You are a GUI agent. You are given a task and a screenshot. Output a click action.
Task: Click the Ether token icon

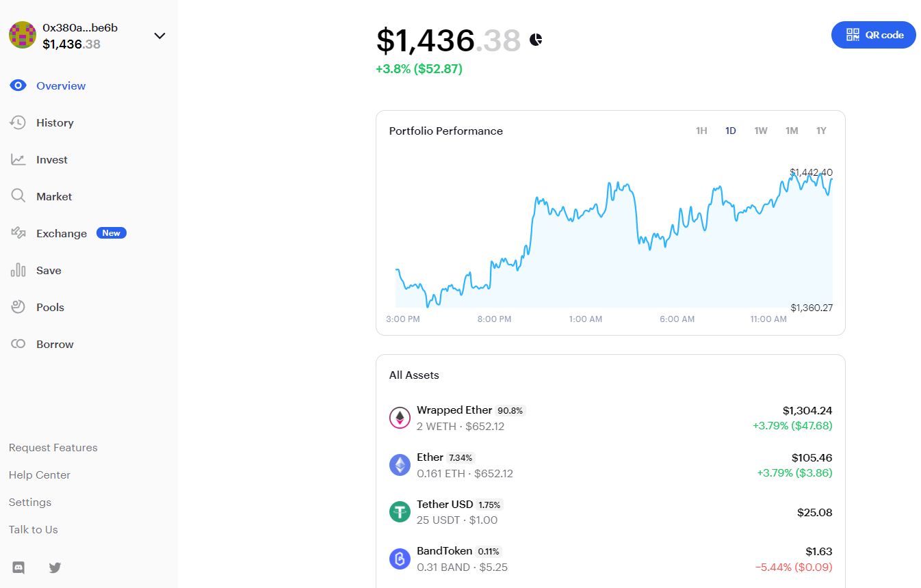click(x=400, y=465)
